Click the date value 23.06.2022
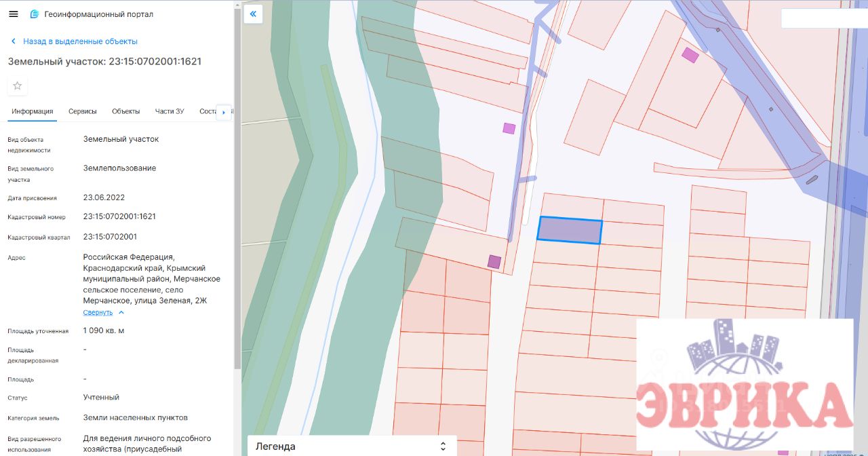 click(104, 197)
